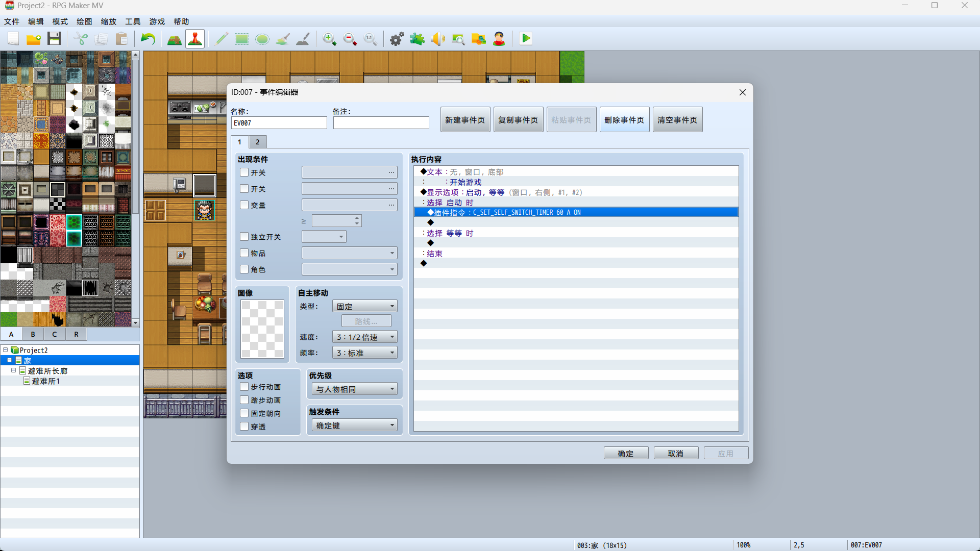This screenshot has width=980, height=551.
Task: Enable the 物品 condition checkbox
Action: [244, 253]
